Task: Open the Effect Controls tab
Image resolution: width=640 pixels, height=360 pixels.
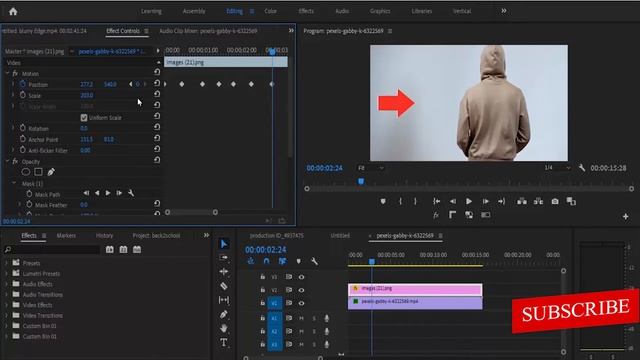Action: pos(123,31)
